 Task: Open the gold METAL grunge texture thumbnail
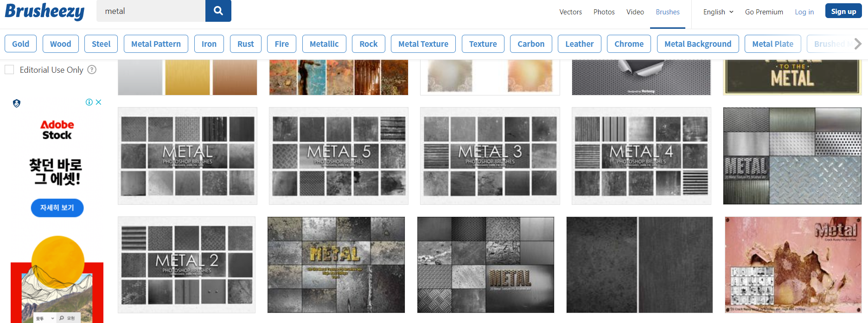pyautogui.click(x=336, y=265)
